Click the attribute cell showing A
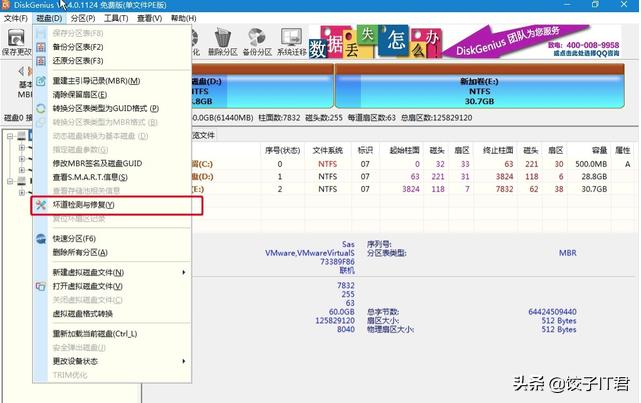 [628, 164]
